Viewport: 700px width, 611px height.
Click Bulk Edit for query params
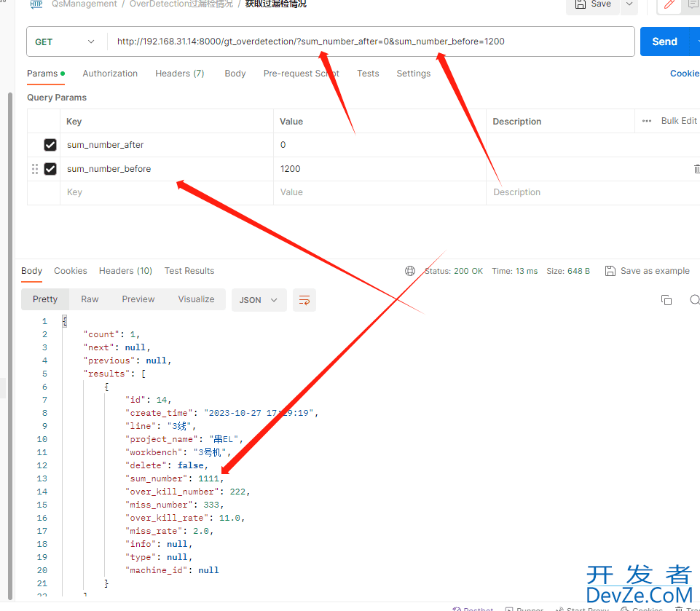[679, 121]
